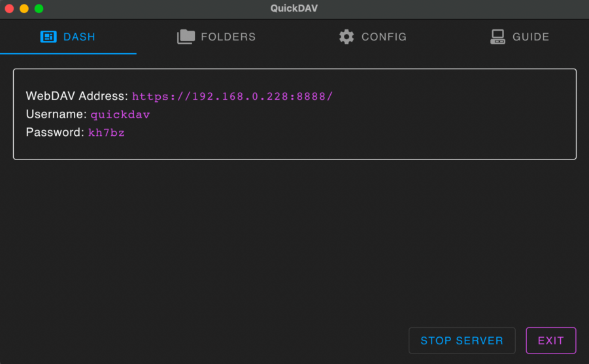The width and height of the screenshot is (589, 364).
Task: Click the FOLDERS stacked-folders icon
Action: pyautogui.click(x=186, y=37)
